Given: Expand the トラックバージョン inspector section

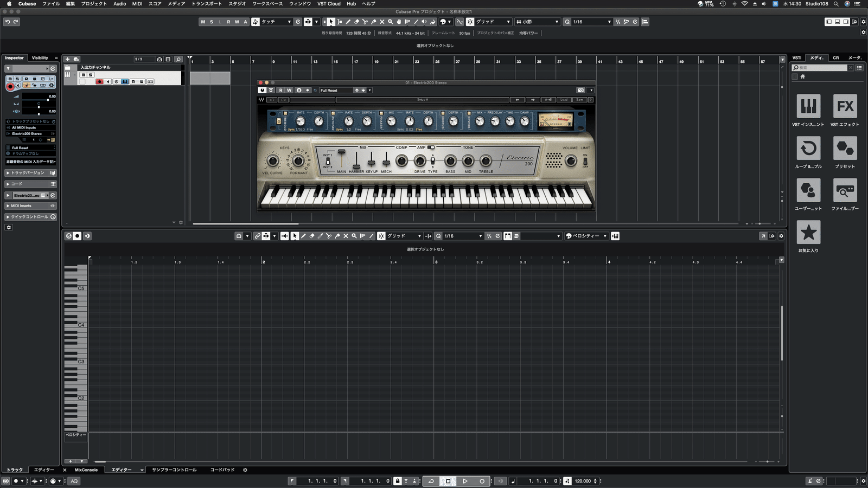Looking at the screenshot, I should (30, 173).
